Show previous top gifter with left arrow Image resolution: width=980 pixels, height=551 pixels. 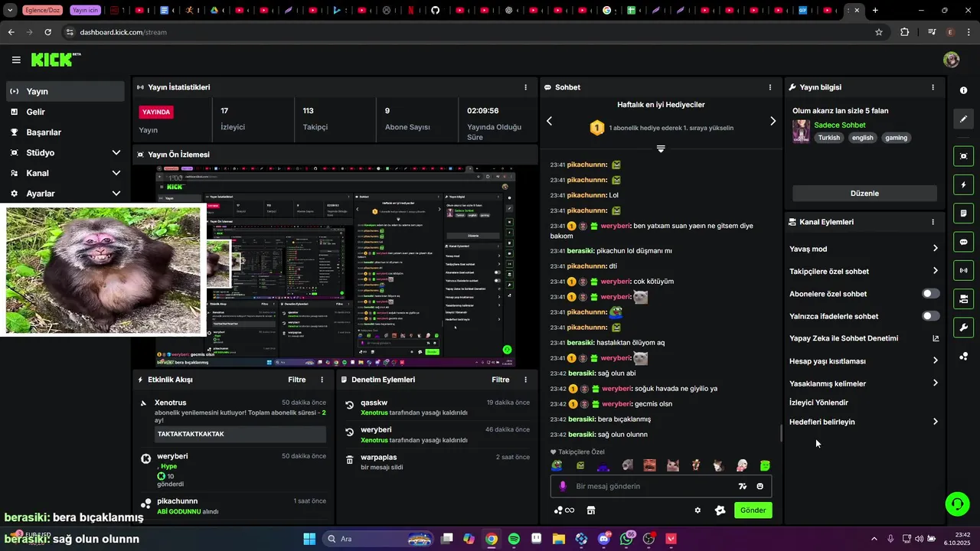coord(549,121)
